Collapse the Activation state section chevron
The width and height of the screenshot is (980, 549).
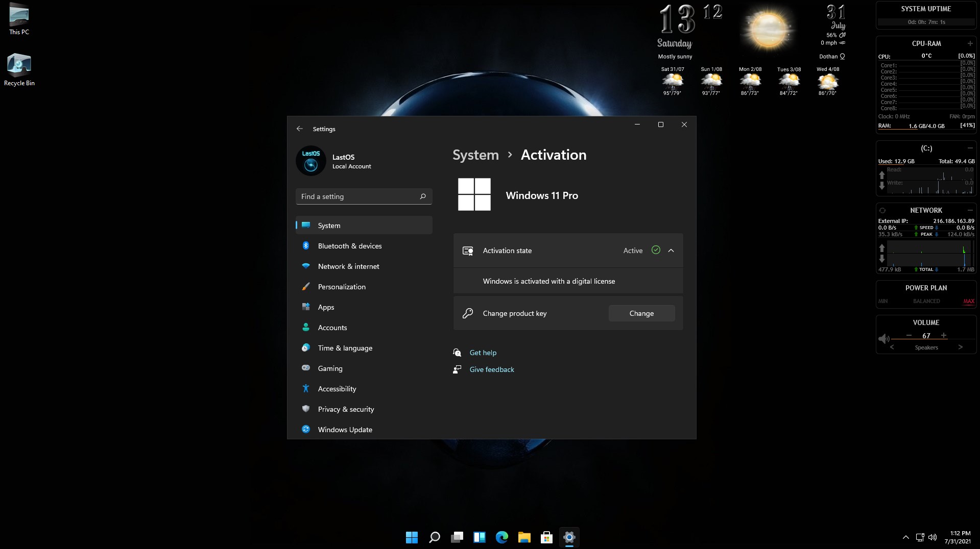671,251
